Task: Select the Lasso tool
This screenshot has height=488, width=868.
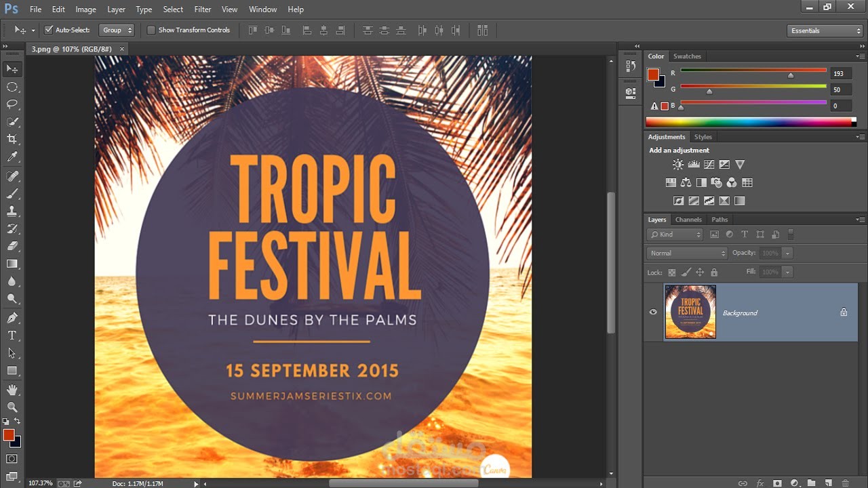Action: [x=12, y=104]
